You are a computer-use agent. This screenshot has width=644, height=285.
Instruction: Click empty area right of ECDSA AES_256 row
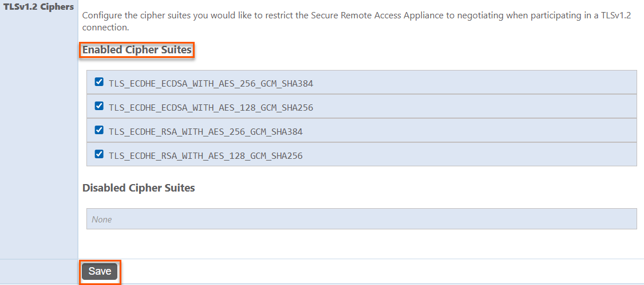click(475, 83)
